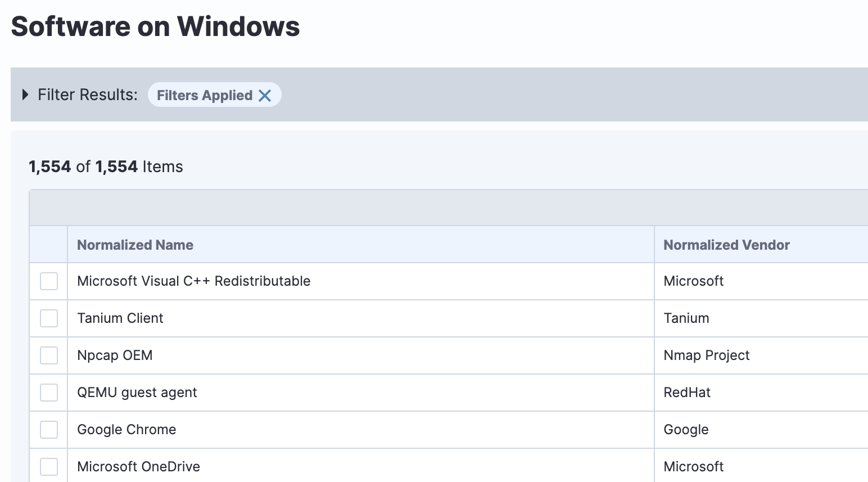868x482 pixels.
Task: Click the Software on Windows heading
Action: (155, 26)
